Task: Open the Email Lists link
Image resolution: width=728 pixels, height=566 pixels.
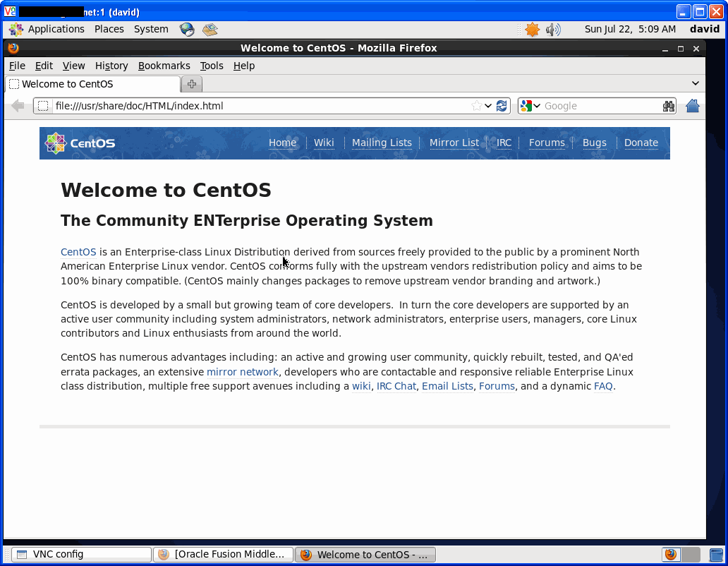Action: click(447, 386)
